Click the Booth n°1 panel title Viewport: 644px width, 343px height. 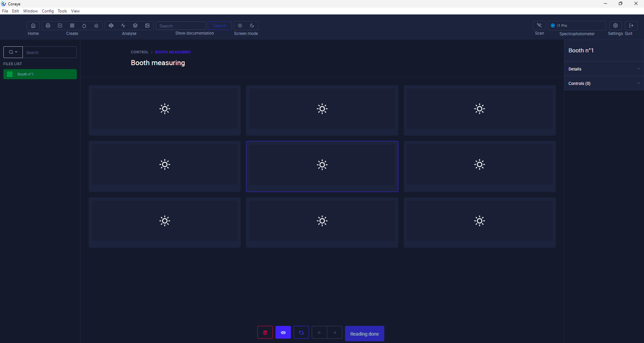click(581, 50)
